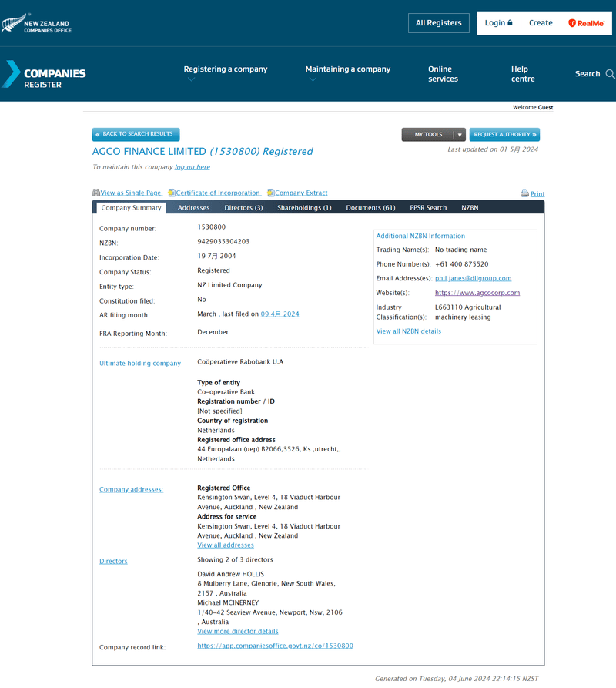Switch to the NZBN tab

click(470, 208)
